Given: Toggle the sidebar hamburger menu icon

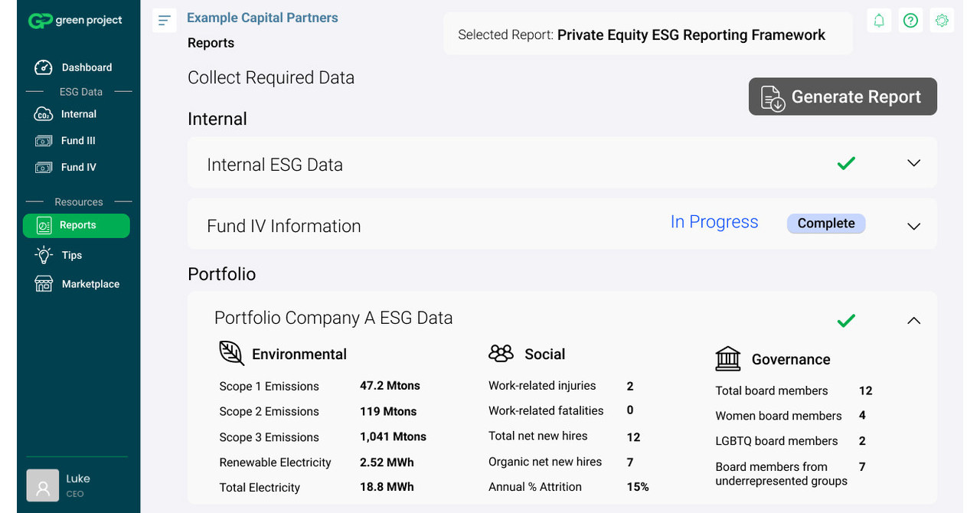Looking at the screenshot, I should coord(165,21).
